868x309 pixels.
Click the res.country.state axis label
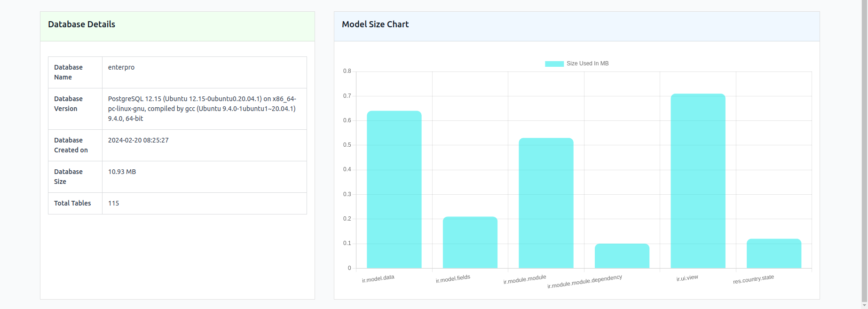click(x=753, y=279)
